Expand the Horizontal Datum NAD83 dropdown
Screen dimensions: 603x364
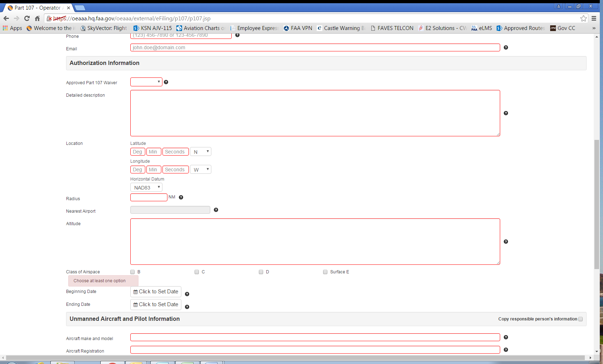(x=146, y=187)
